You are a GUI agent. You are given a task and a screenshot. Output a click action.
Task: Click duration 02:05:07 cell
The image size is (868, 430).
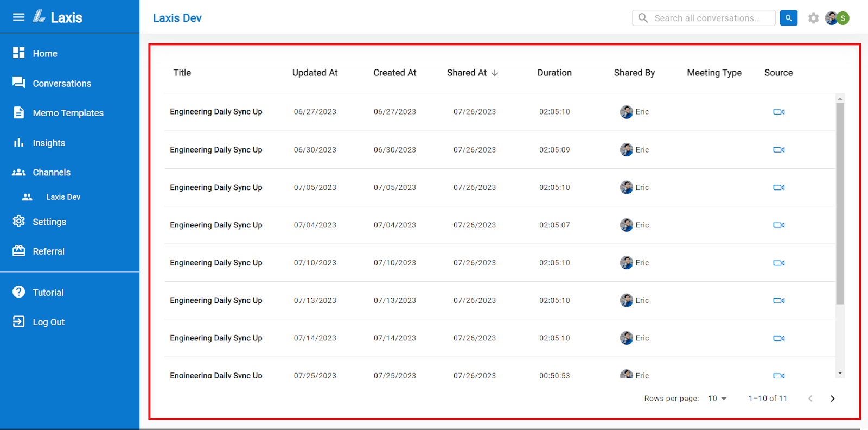point(554,225)
